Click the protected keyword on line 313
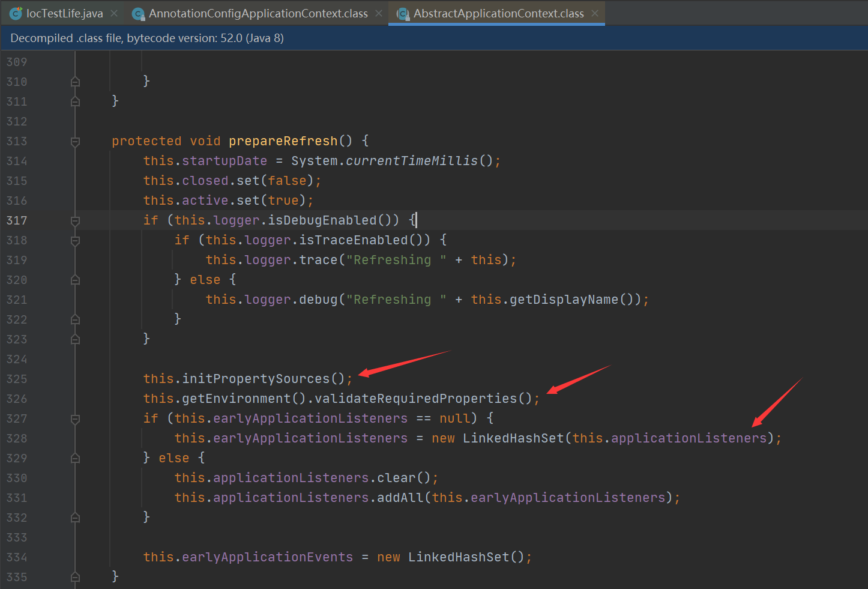The height and width of the screenshot is (589, 868). coord(146,141)
